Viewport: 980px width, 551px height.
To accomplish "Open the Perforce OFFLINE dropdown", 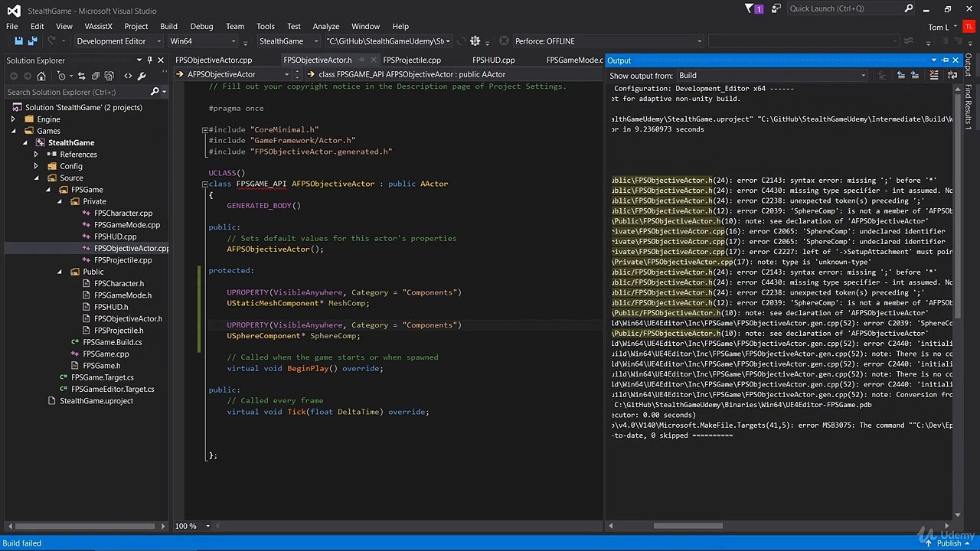I will pyautogui.click(x=607, y=41).
